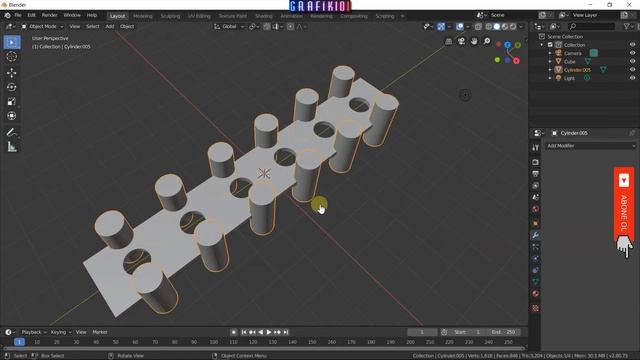Open outliner filter dropdown
Screen dimensions: 640x360
pyautogui.click(x=629, y=27)
